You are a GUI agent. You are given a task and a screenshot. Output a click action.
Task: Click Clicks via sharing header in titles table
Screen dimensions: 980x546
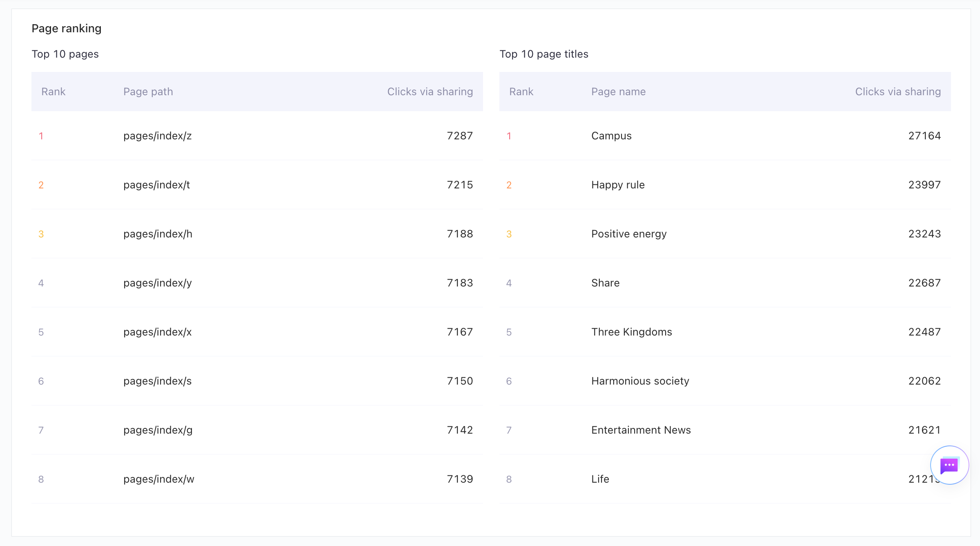tap(898, 92)
